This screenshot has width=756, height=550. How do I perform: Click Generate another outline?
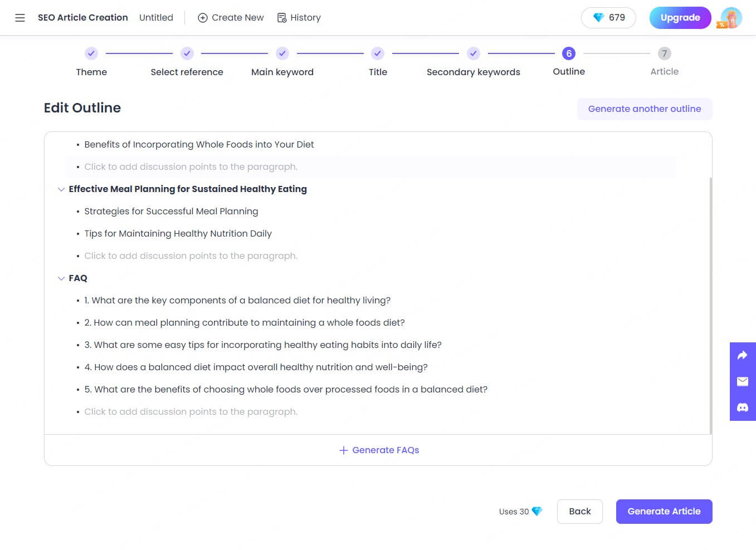(x=645, y=109)
